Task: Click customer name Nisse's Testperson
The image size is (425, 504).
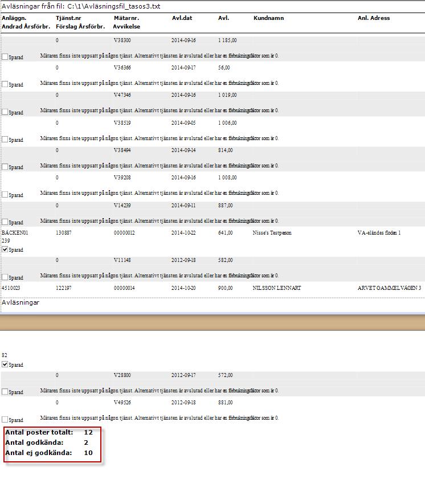Action: point(272,233)
